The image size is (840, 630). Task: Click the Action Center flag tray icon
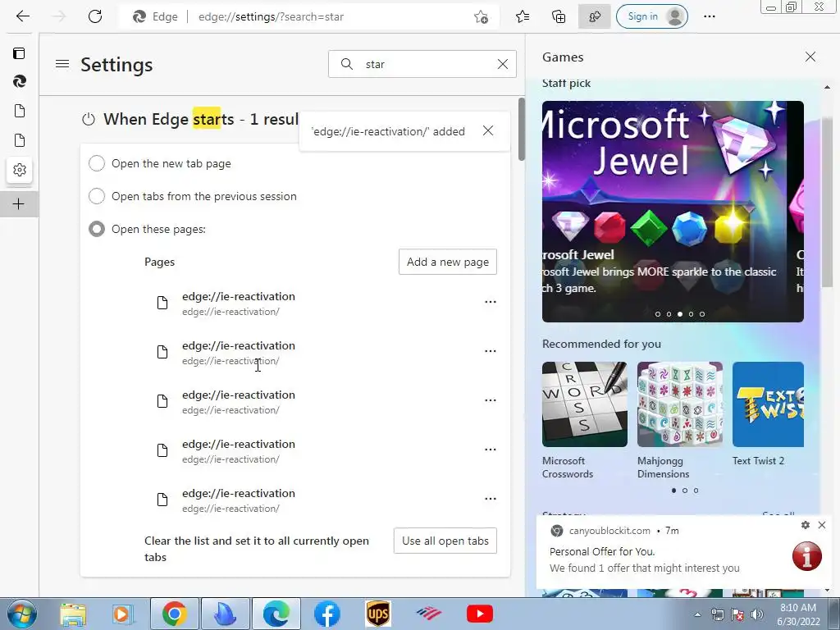click(x=737, y=614)
